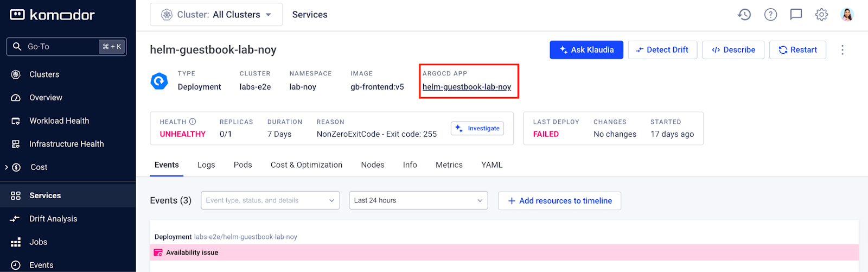Click the Investigate button
Screen dimensions: 868x272
pyautogui.click(x=477, y=129)
